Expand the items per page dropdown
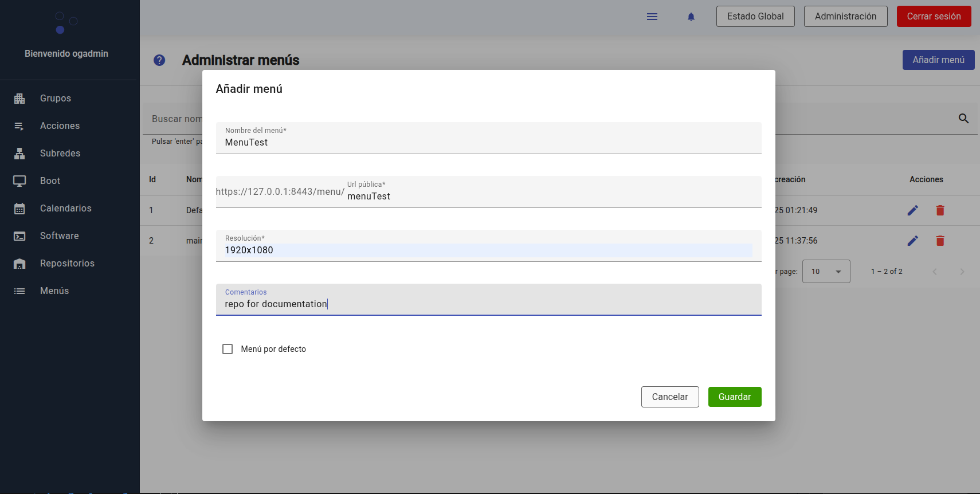This screenshot has width=980, height=494. [826, 272]
